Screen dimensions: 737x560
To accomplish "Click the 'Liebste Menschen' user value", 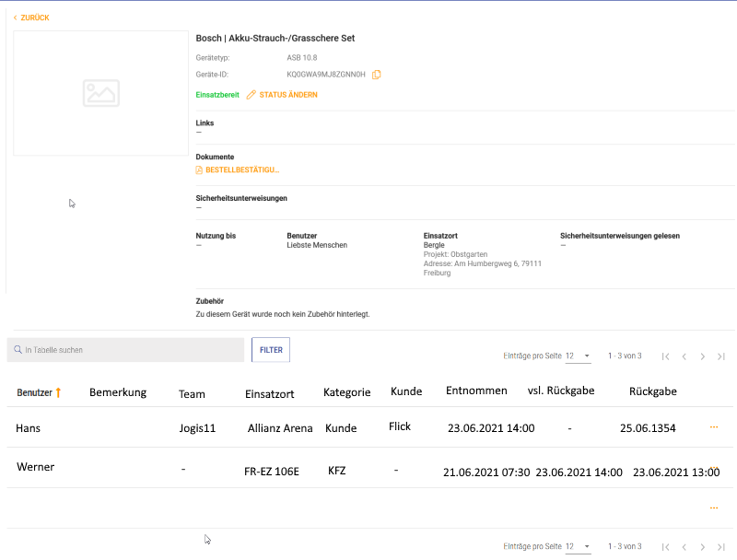I will tap(317, 245).
